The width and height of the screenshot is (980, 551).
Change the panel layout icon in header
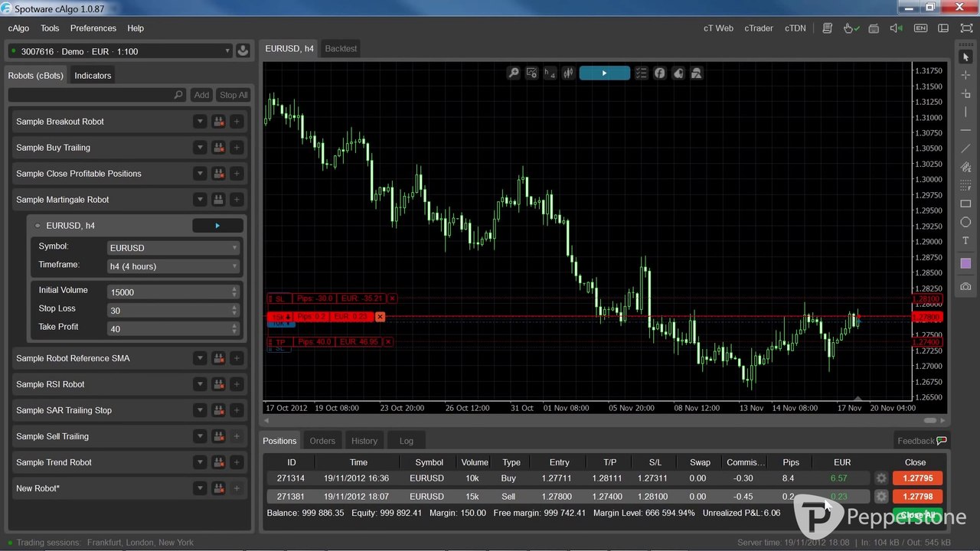[x=943, y=28]
